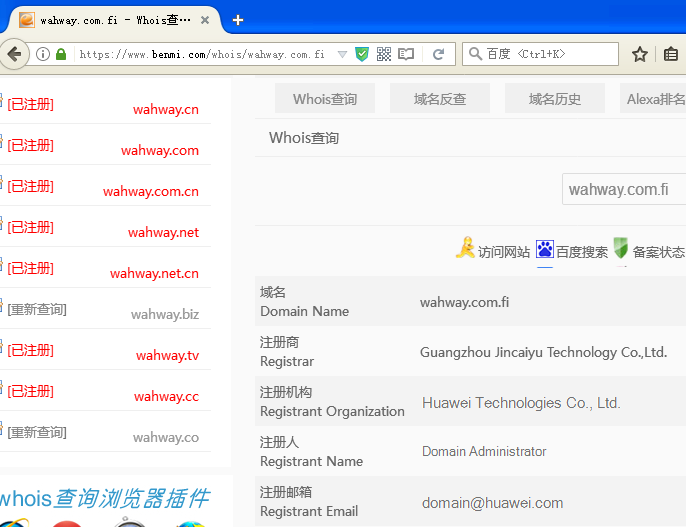Screen dimensions: 686x527
Task: Switch to the 域名反查 tab
Action: click(440, 98)
